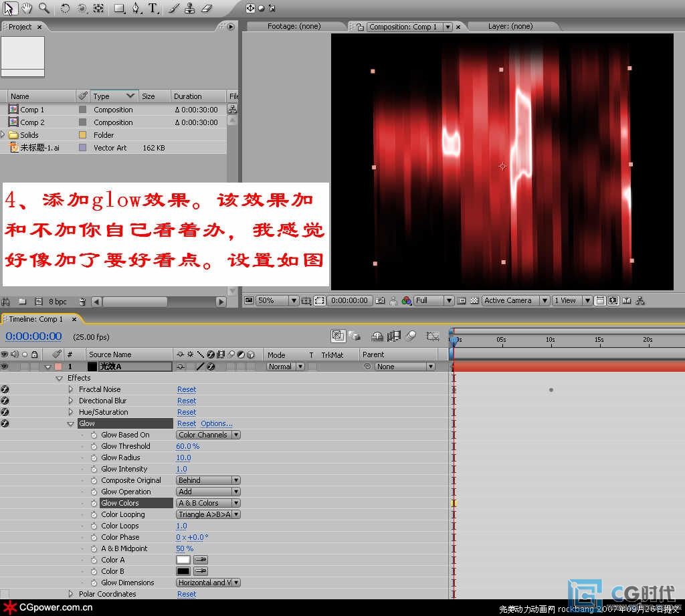Select the Hand tool
Screen dimensions: 685x616
pos(27,9)
